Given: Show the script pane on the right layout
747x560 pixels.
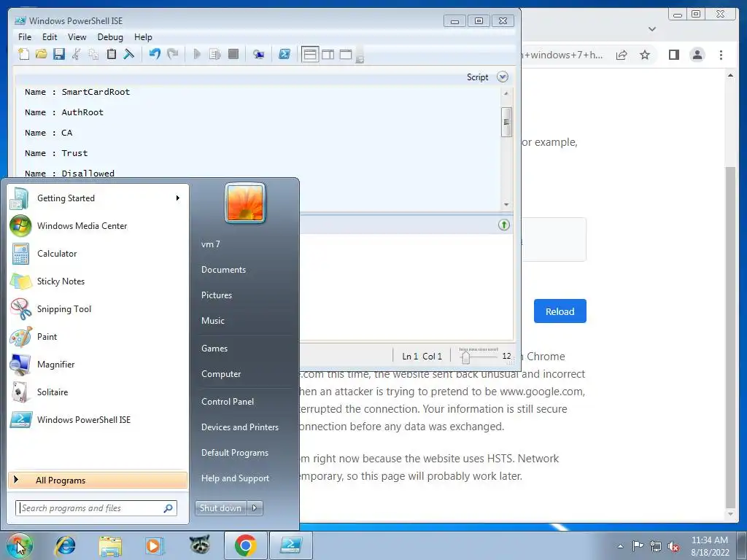Looking at the screenshot, I should point(328,54).
